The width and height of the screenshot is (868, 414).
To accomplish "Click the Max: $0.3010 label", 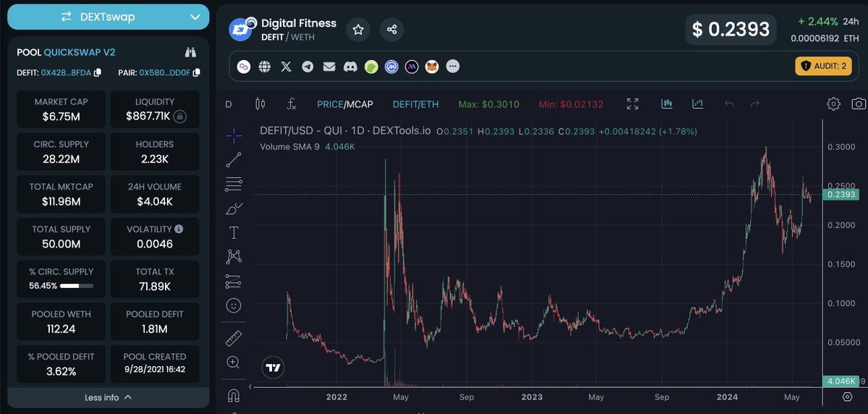I will (x=489, y=104).
